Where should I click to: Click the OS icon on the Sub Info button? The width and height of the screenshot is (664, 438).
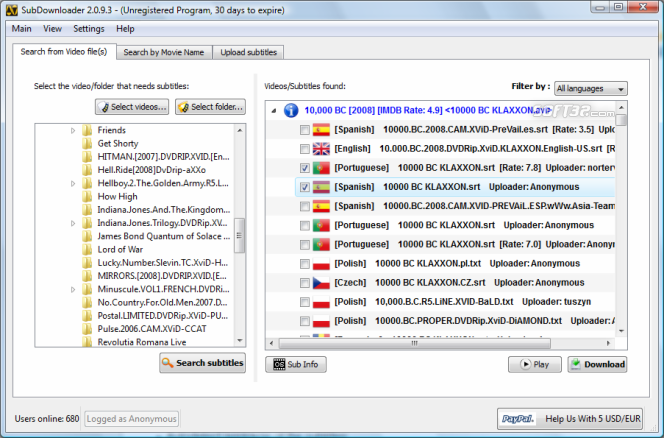tap(279, 364)
